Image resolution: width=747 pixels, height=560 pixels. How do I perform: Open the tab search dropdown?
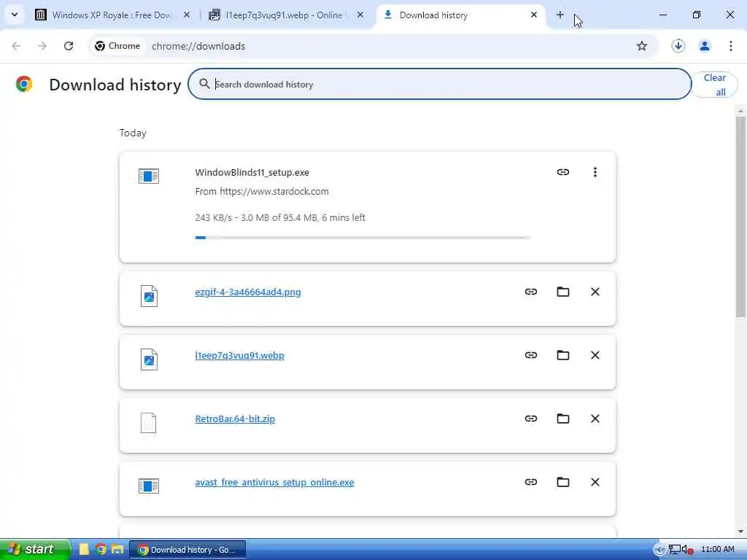pos(15,15)
